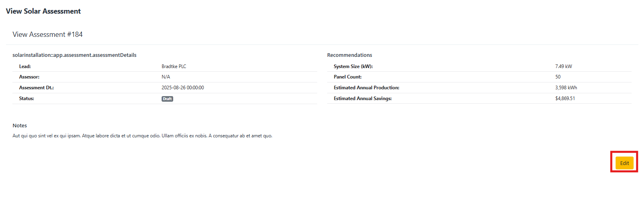
Task: Click the panel count value 50
Action: point(558,77)
